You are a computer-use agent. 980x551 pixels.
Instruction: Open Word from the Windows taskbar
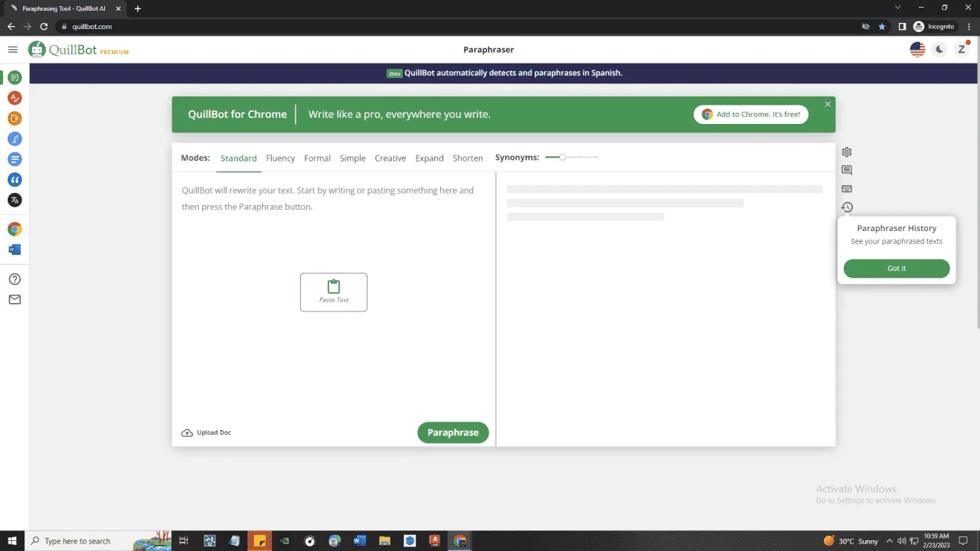tap(359, 541)
